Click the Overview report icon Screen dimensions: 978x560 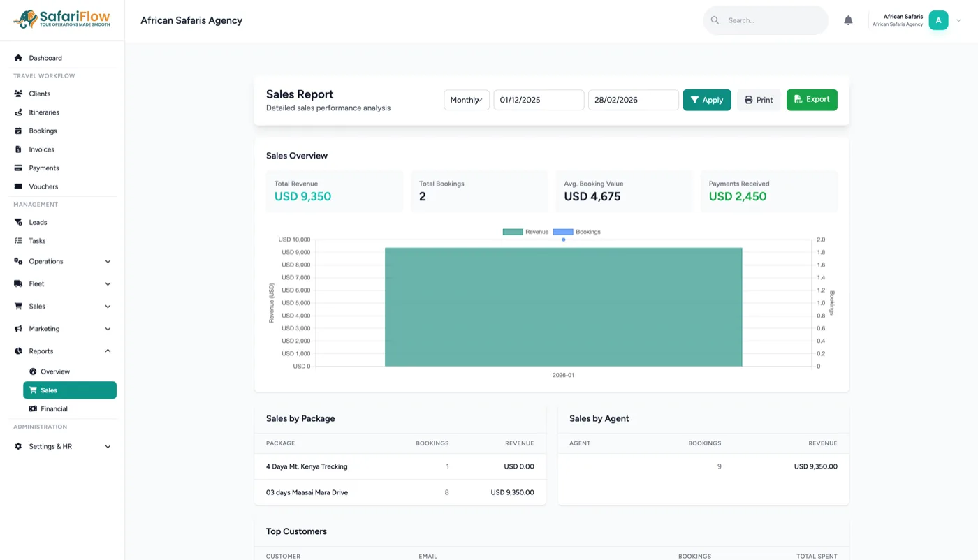(33, 371)
